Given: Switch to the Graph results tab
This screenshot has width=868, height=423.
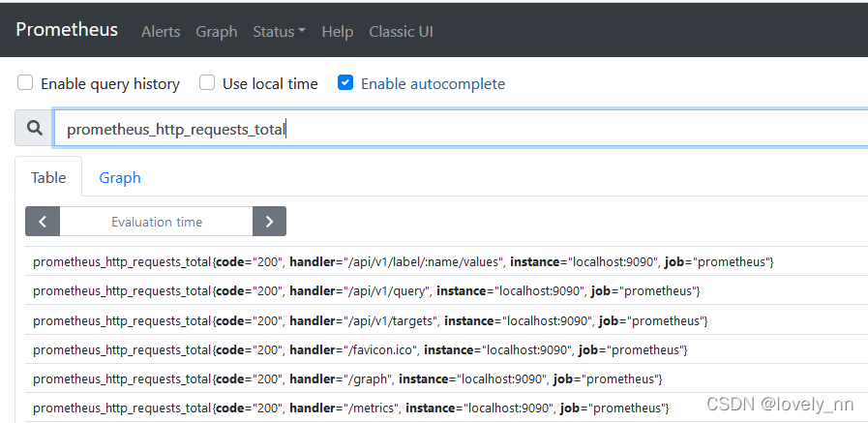Looking at the screenshot, I should (x=120, y=177).
